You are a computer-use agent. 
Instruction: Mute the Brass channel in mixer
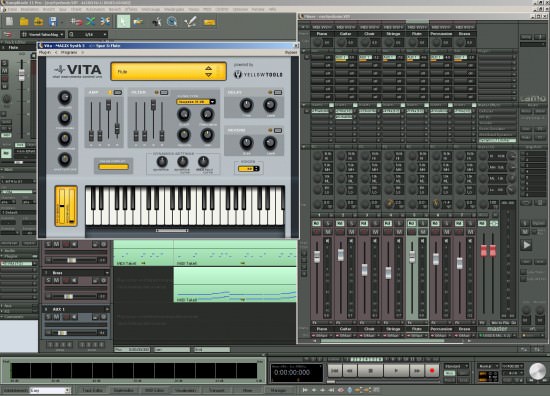tap(470, 232)
